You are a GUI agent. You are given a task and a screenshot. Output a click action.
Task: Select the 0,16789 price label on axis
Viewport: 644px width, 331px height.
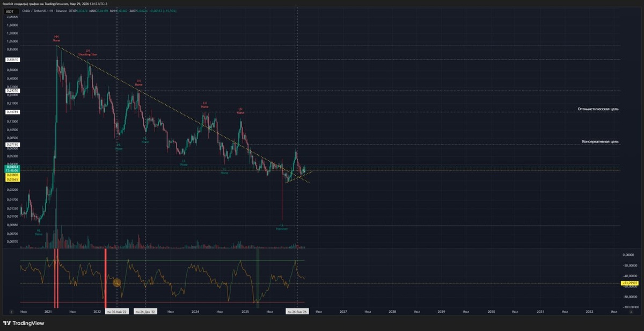(12, 112)
